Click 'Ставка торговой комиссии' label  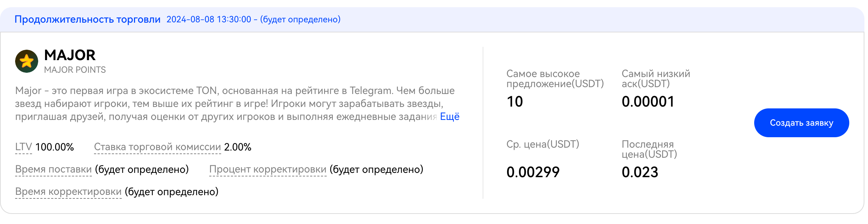[157, 147]
